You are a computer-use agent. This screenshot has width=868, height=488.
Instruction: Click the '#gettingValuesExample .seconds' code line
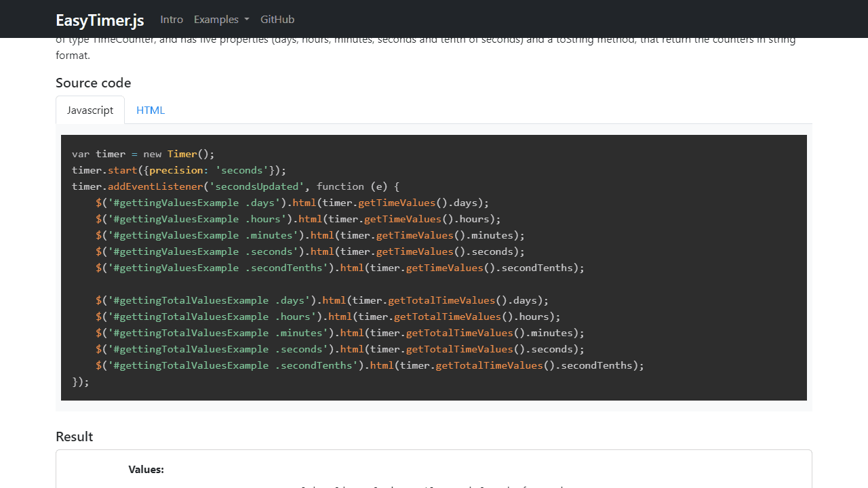311,251
